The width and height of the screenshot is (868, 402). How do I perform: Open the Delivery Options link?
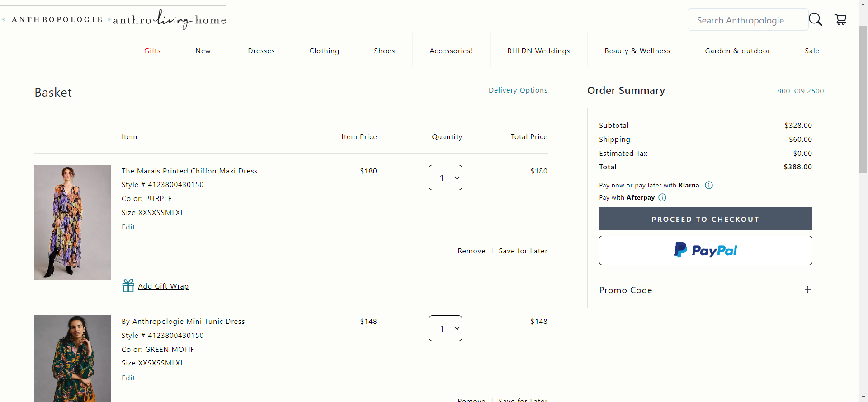[518, 90]
